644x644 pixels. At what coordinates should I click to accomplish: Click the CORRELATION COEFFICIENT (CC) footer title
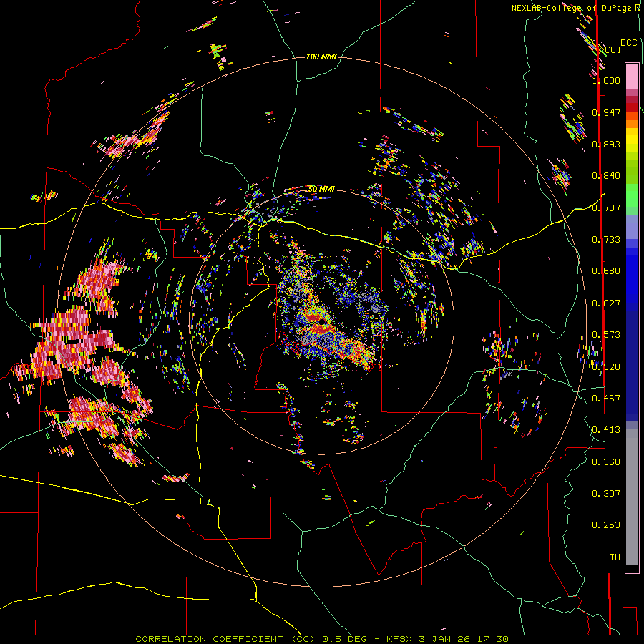coord(225,639)
